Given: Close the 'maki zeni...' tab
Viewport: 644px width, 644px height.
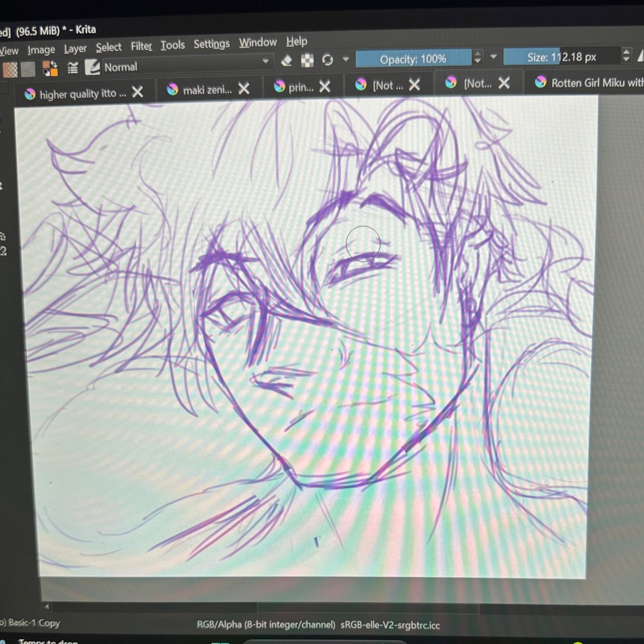Looking at the screenshot, I should click(244, 89).
